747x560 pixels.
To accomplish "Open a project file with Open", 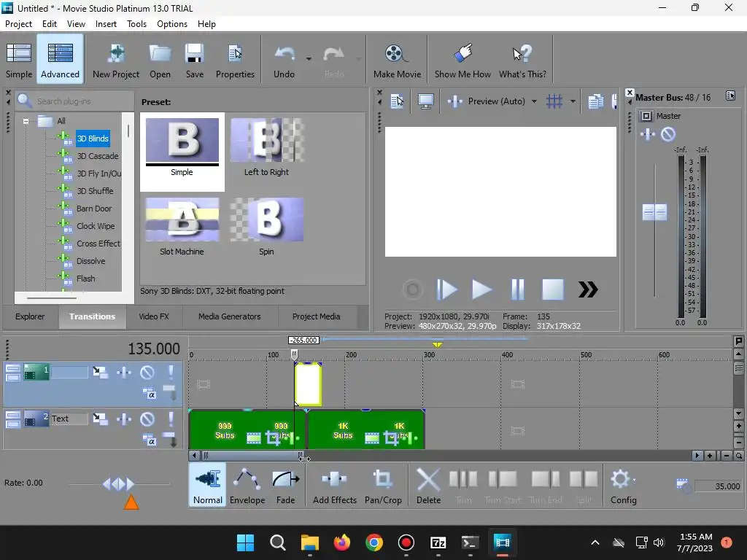I will pos(160,61).
